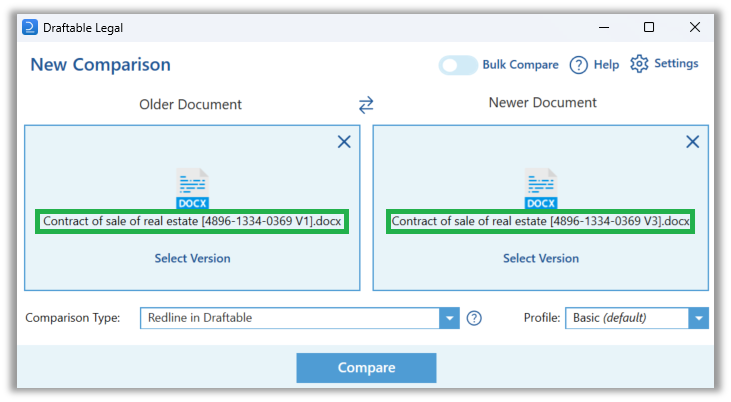This screenshot has width=731, height=402.
Task: Remove the older document with X
Action: pyautogui.click(x=344, y=142)
